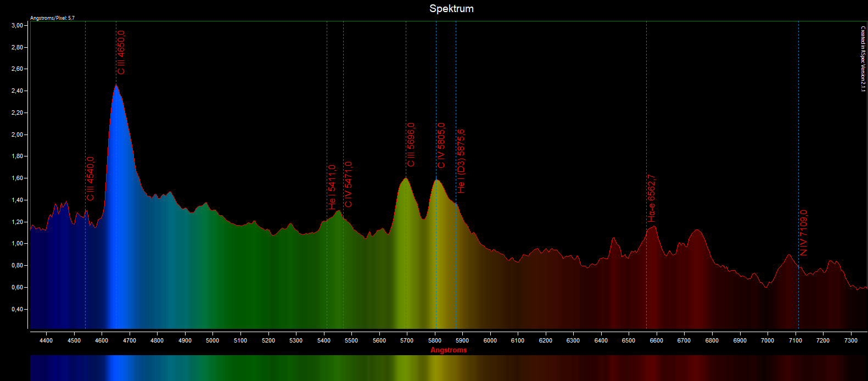The height and width of the screenshot is (381, 868).
Task: Select the "He I 5411,0" line label
Action: coord(332,187)
